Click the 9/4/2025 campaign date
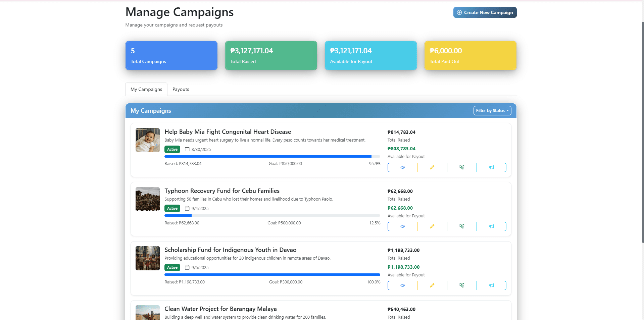Viewport: 644px width, 320px height. tap(200, 209)
